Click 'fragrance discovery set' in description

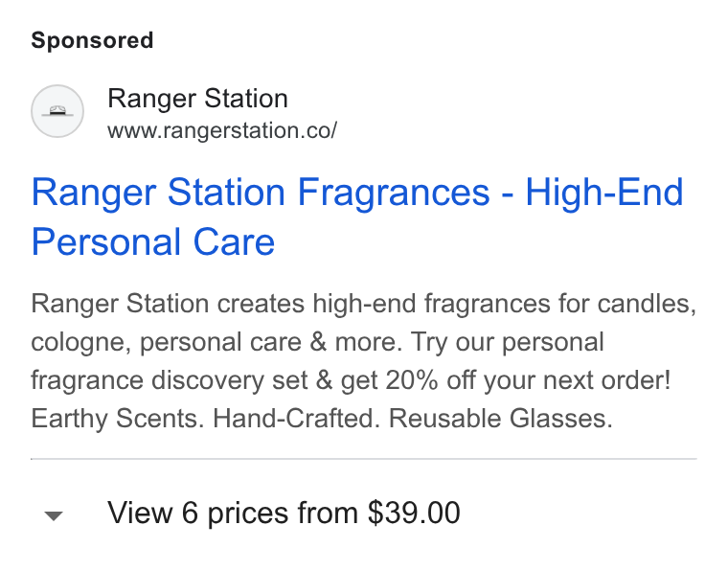click(170, 380)
